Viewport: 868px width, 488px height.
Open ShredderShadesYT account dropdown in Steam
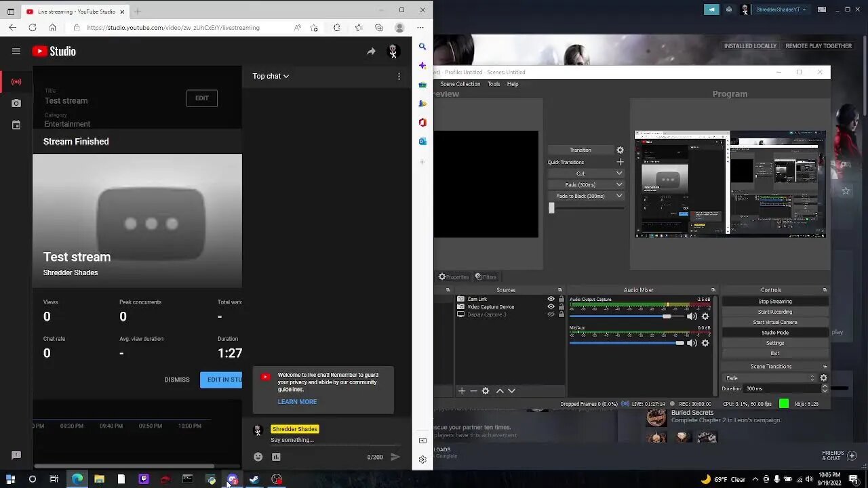pyautogui.click(x=781, y=9)
